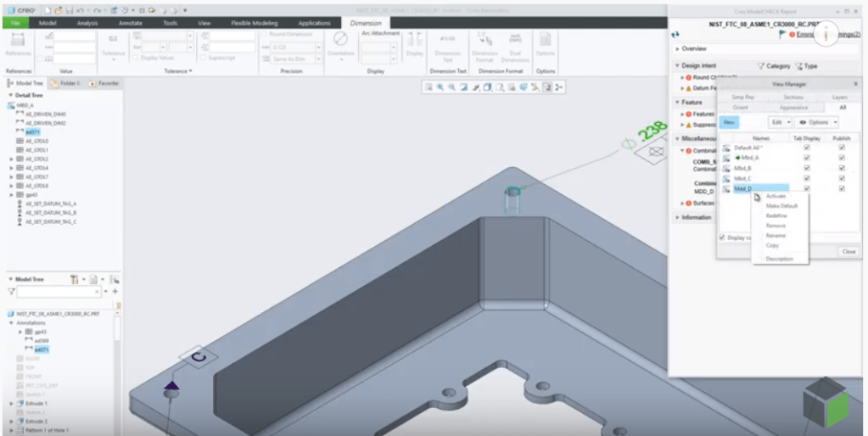This screenshot has width=868, height=436.
Task: Toggle Publish checkbox for Mbd_B row
Action: pyautogui.click(x=842, y=168)
